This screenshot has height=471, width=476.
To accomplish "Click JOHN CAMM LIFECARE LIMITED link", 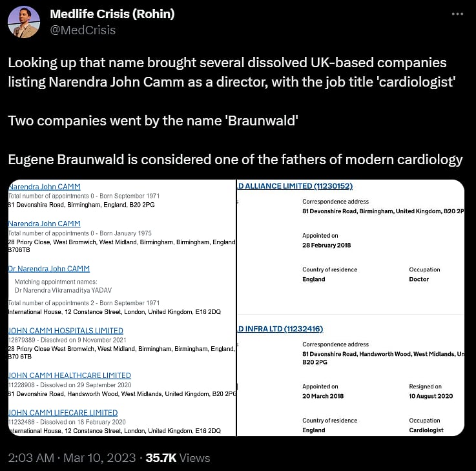I will pos(63,412).
